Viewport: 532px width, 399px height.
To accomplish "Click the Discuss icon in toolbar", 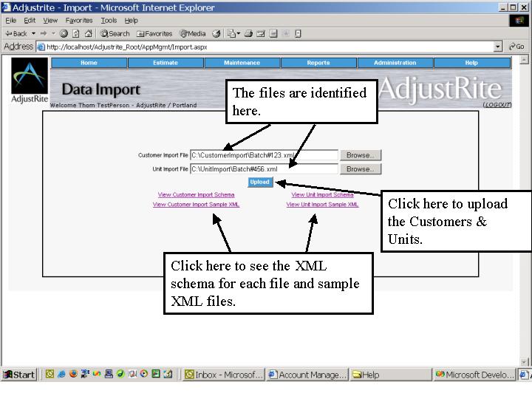I will tap(273, 33).
